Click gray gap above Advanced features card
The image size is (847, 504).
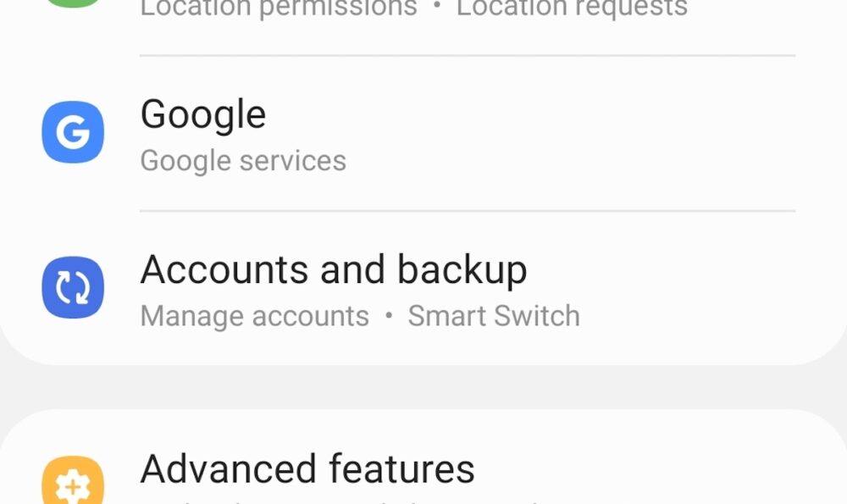coord(423,388)
